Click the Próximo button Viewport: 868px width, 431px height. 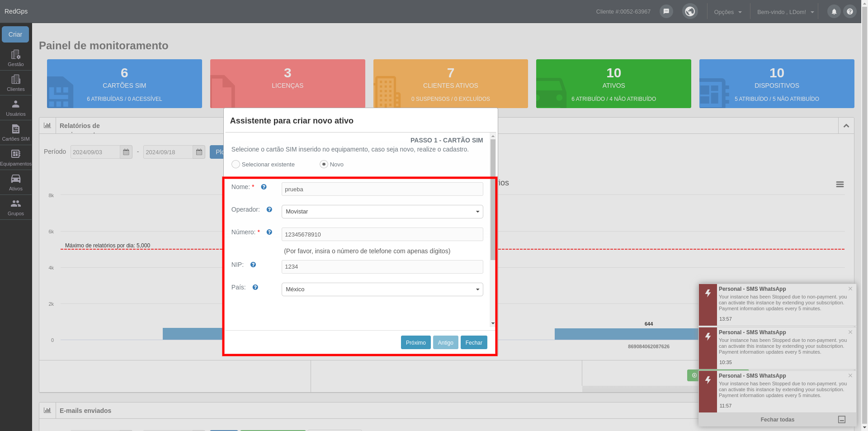click(x=416, y=342)
